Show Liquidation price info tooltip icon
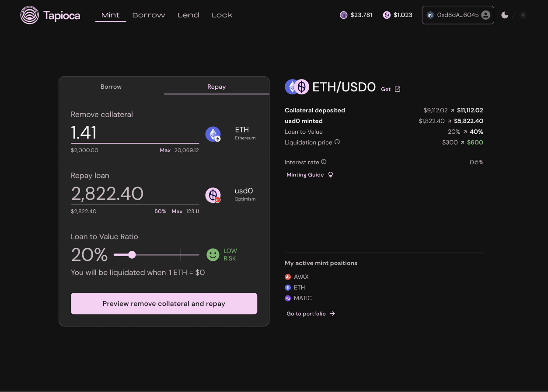 [337, 142]
